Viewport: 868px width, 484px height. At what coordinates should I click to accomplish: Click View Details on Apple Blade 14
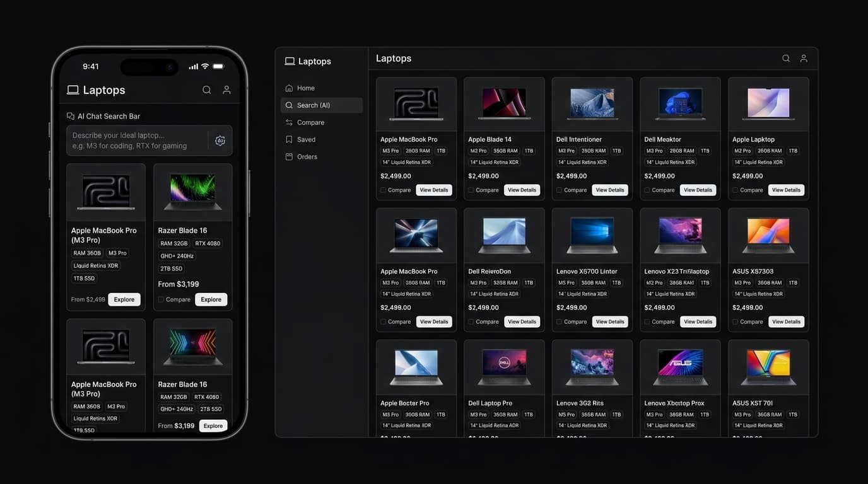click(x=522, y=190)
